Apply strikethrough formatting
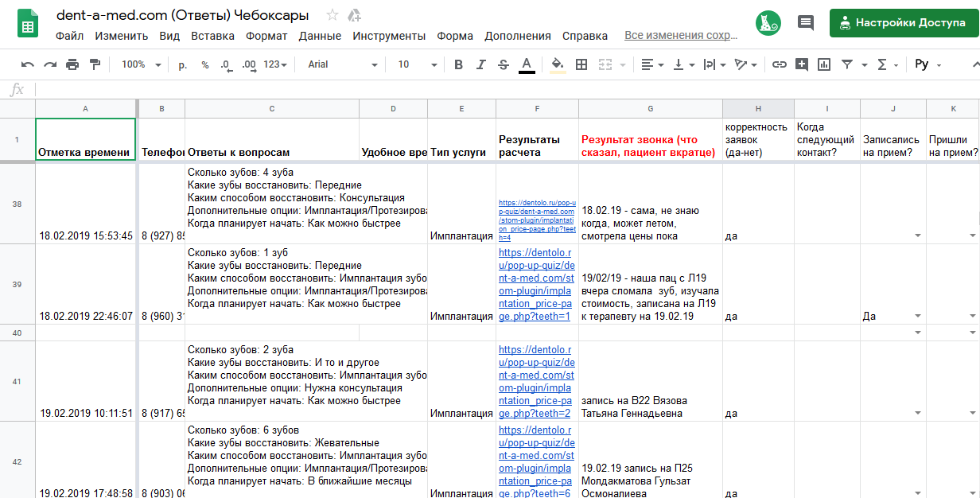Screen dimensions: 980x498 click(x=503, y=64)
